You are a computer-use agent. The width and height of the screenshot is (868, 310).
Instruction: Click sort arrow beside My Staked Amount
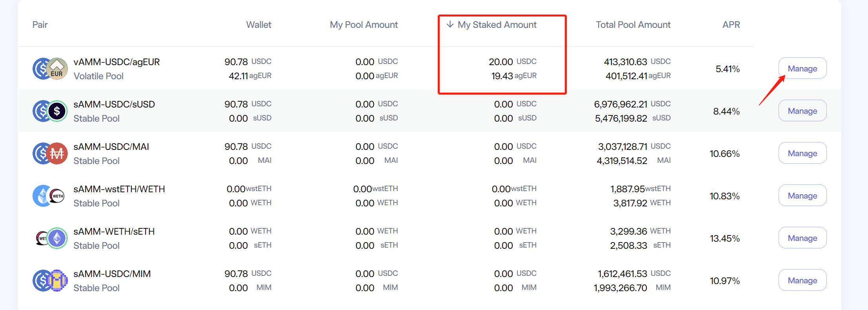[450, 24]
